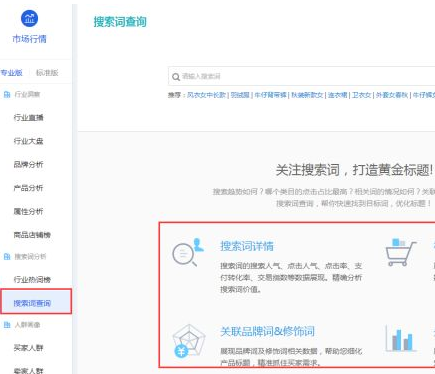Click the 关联品牌词 description paragraph
Image resolution: width=435 pixels, height=374 pixels.
pyautogui.click(x=291, y=357)
